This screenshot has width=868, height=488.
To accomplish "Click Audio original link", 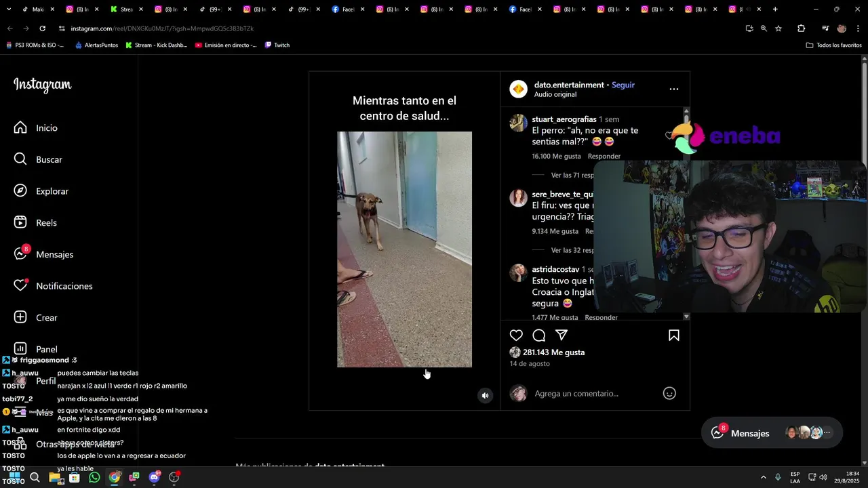I will 555,95.
